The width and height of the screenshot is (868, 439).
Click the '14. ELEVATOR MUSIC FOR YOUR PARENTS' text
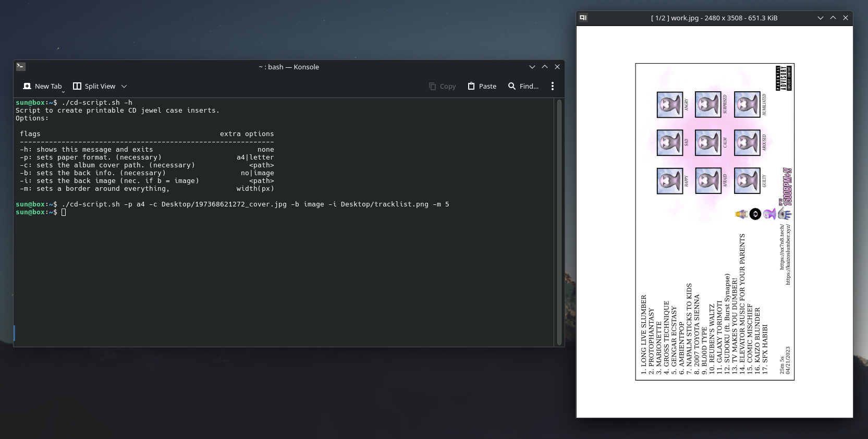pos(742,304)
